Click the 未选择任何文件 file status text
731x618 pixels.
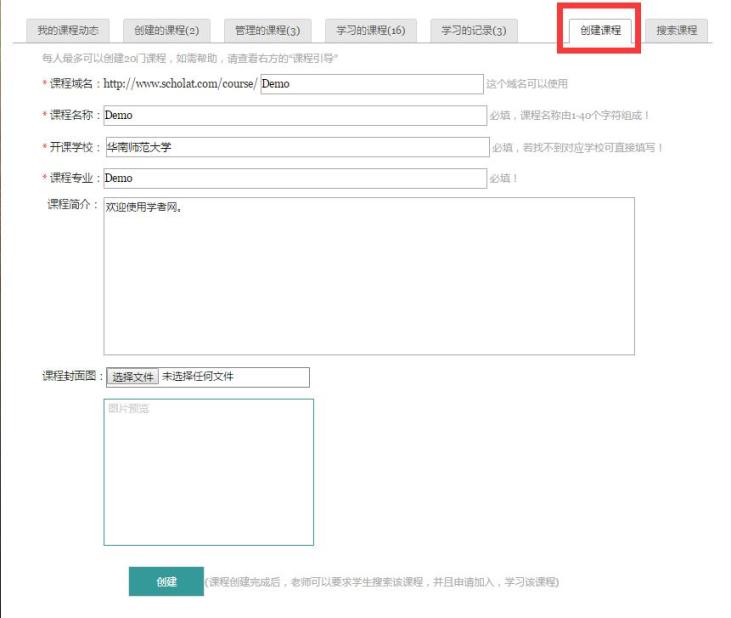click(x=198, y=377)
